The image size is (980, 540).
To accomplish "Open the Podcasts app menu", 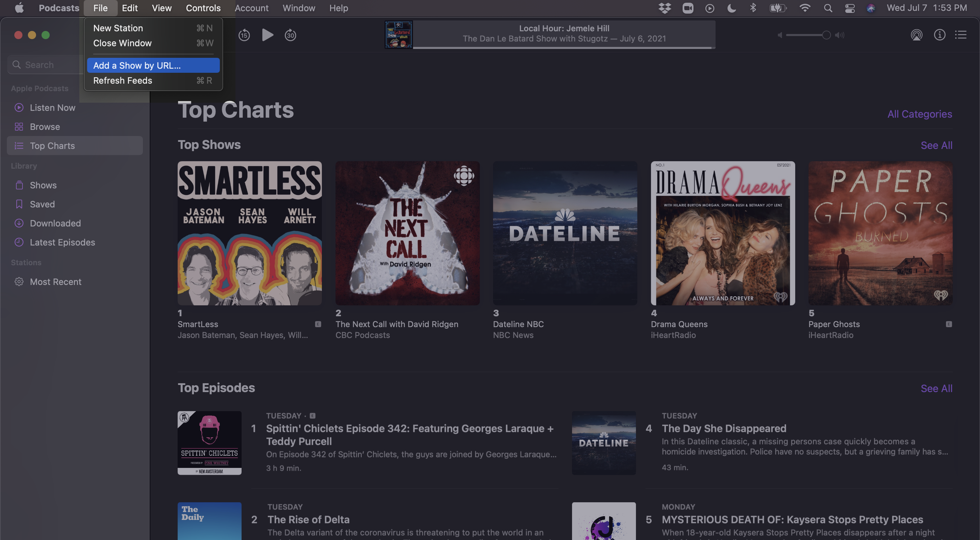I will [59, 8].
